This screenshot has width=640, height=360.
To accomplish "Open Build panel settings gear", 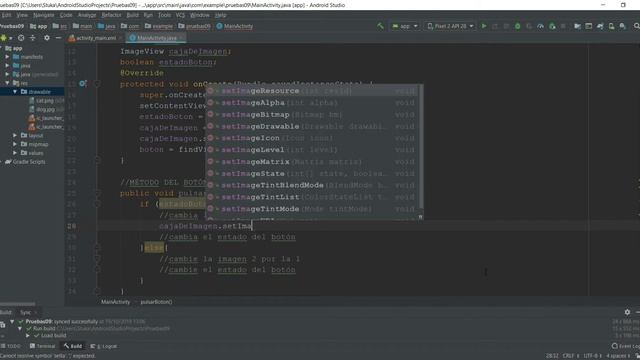I will tap(627, 312).
